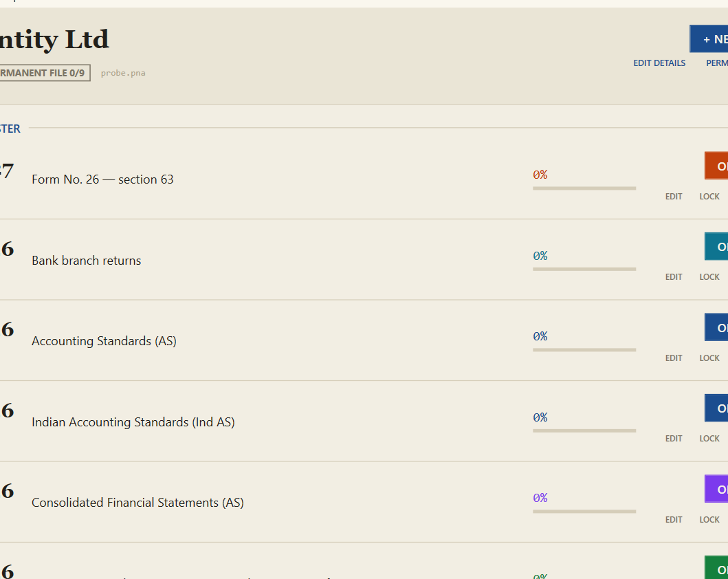Edit the Consolidated Financial Statements (AS) row

tap(674, 520)
